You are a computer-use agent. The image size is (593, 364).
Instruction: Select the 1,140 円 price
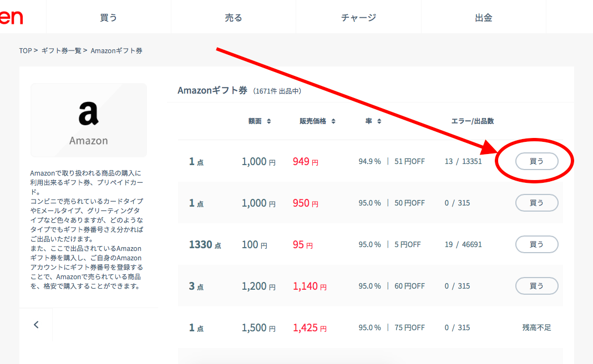click(x=310, y=286)
